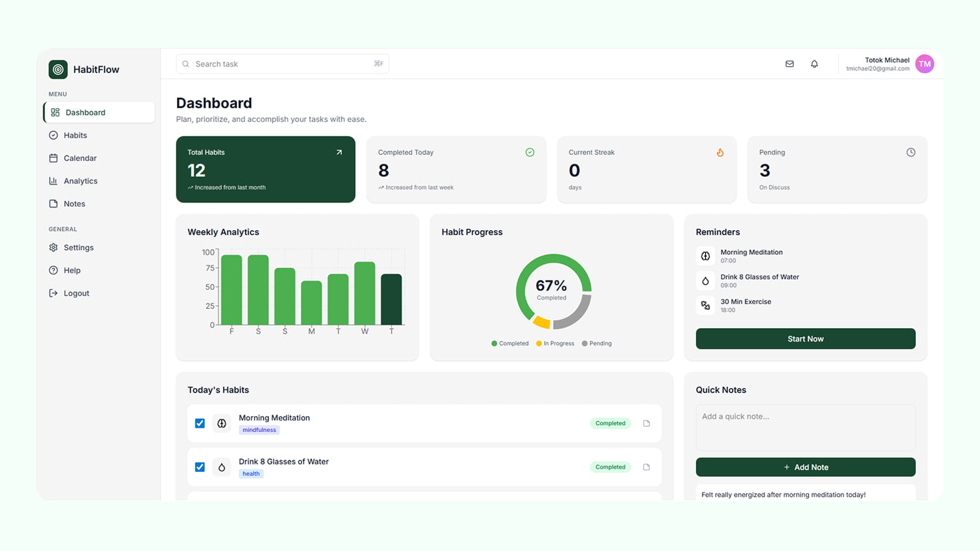Viewport: 980px width, 551px height.
Task: Click the clock icon on Pending card
Action: pyautogui.click(x=911, y=152)
